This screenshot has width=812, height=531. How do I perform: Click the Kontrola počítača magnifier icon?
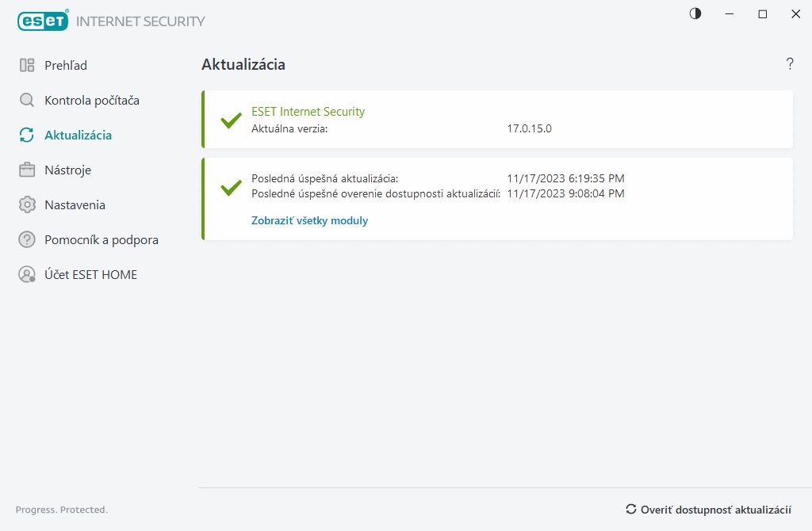point(27,101)
